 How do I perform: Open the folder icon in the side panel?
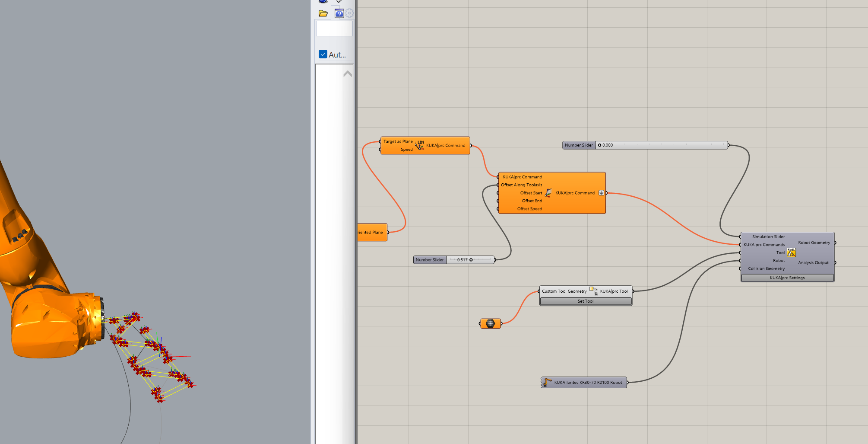323,13
